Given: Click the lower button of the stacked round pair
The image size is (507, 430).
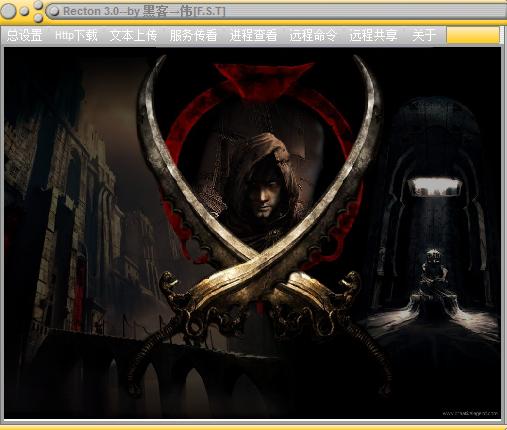Looking at the screenshot, I should (x=38, y=17).
